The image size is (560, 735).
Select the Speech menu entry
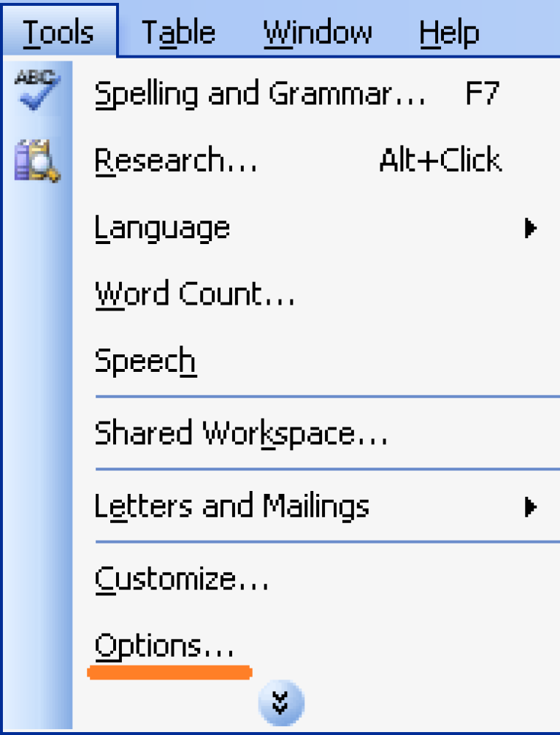tap(145, 362)
